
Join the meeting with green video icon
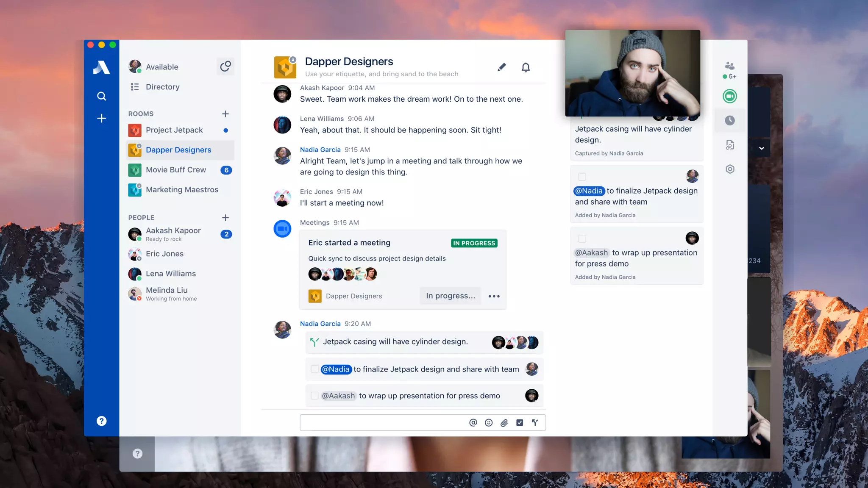729,96
